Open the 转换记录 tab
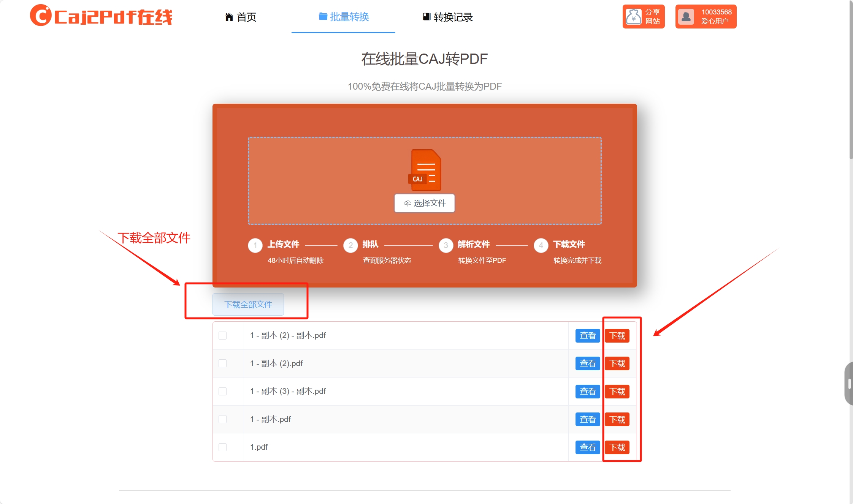 (452, 16)
